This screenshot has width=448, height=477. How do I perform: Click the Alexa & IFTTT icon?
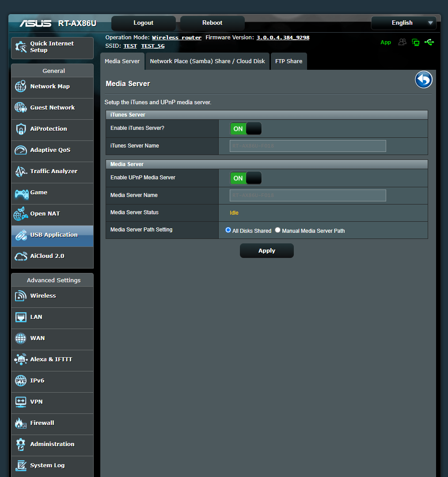pos(21,359)
